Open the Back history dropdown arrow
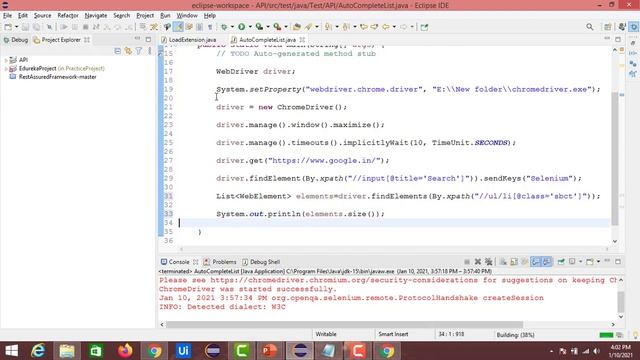640x360 pixels. pos(394,27)
